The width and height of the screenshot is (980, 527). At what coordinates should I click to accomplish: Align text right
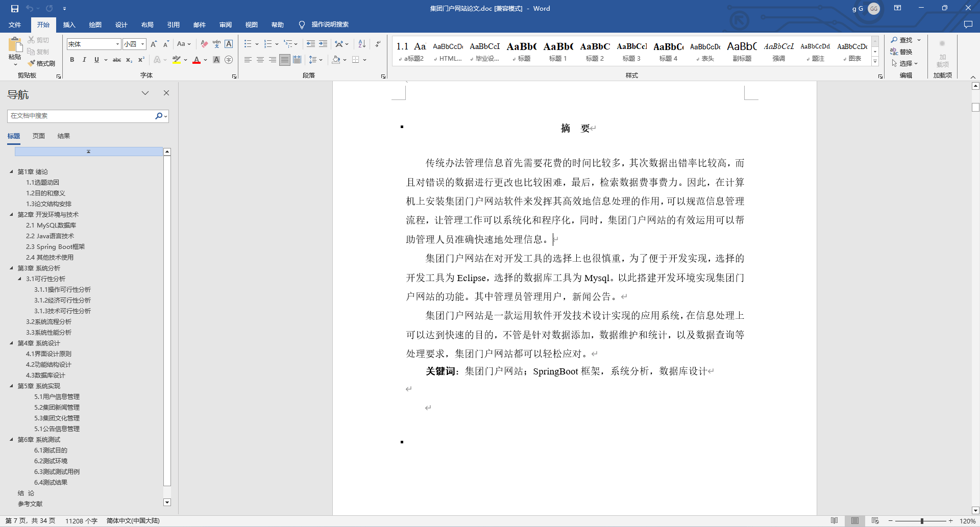pyautogui.click(x=273, y=60)
